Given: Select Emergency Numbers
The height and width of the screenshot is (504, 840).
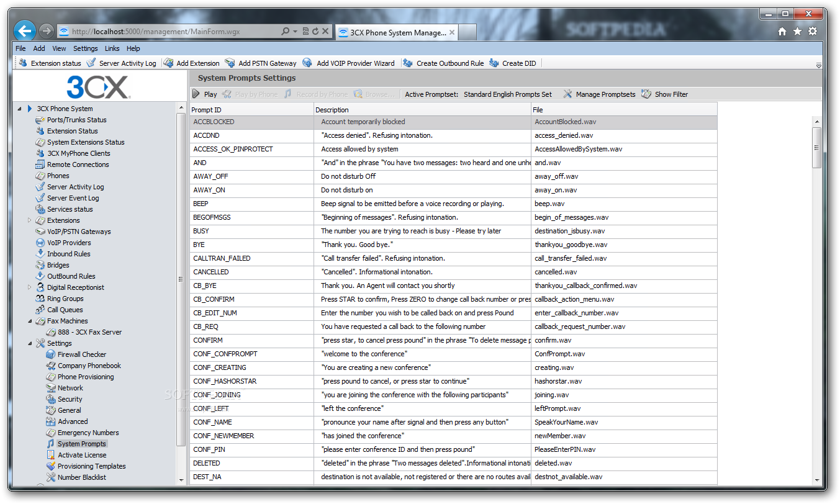Looking at the screenshot, I should [x=88, y=433].
